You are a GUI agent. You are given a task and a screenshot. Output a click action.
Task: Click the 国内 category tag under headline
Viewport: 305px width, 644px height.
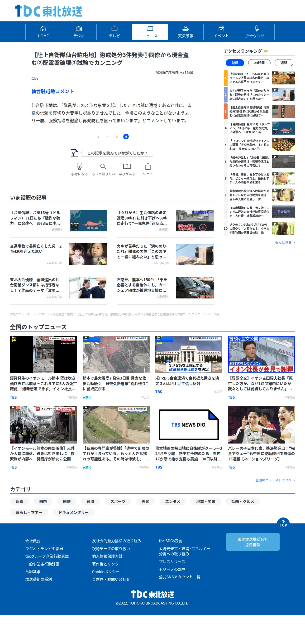click(x=34, y=79)
